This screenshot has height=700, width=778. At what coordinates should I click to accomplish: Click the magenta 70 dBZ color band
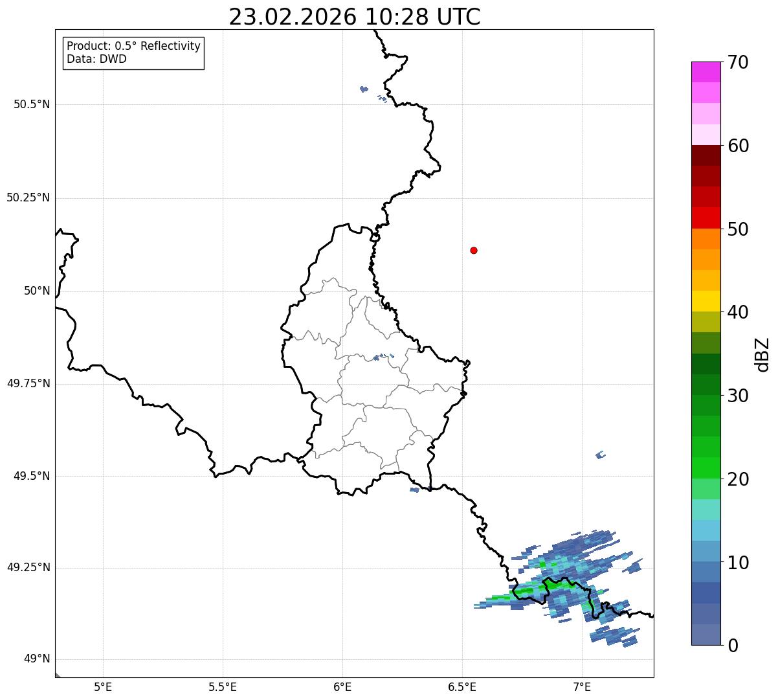(706, 72)
